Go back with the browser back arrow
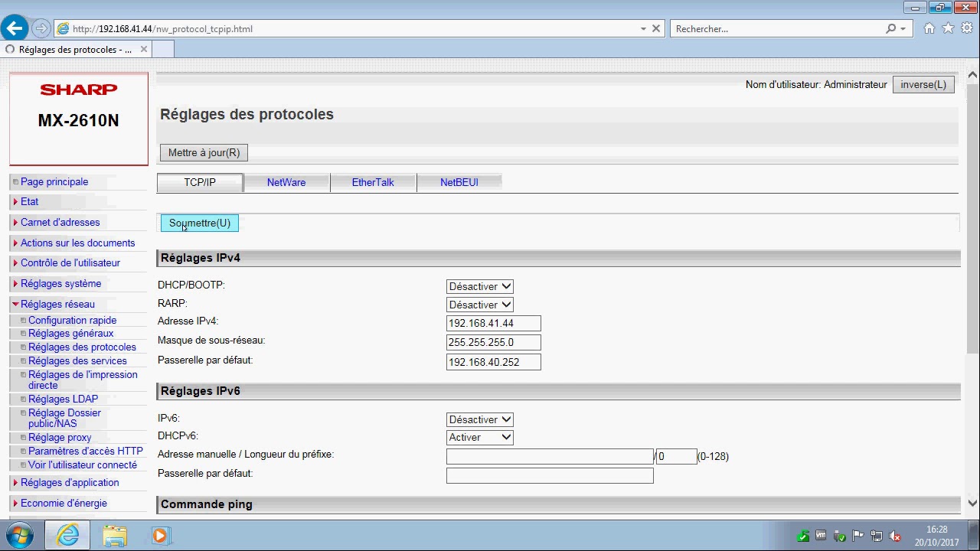This screenshot has width=980, height=551. click(x=15, y=28)
